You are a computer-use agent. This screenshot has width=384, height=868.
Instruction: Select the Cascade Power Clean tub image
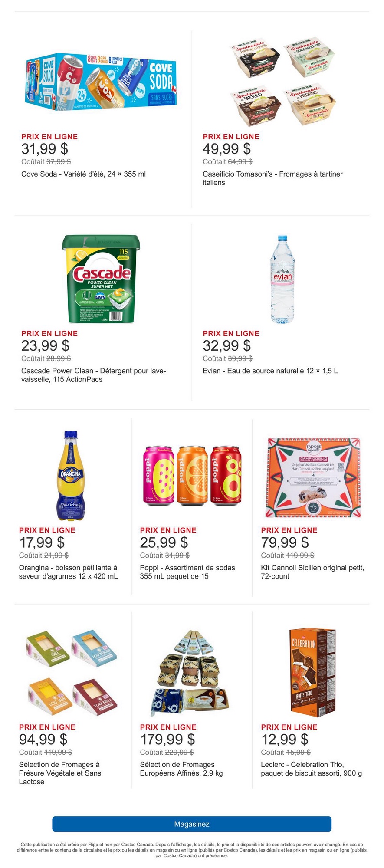coord(101,279)
